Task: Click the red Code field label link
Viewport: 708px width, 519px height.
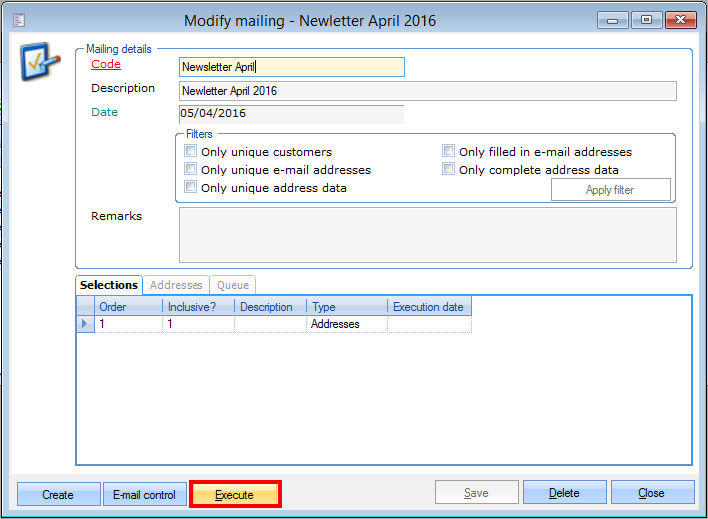Action: 106,65
